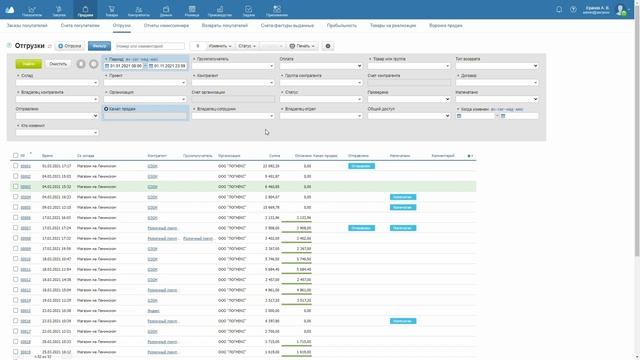Open the Закупки section icon
The width and height of the screenshot is (640, 360).
(59, 10)
